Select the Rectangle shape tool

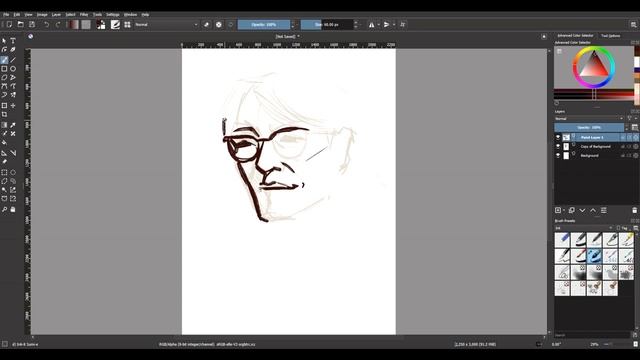pos(4,69)
